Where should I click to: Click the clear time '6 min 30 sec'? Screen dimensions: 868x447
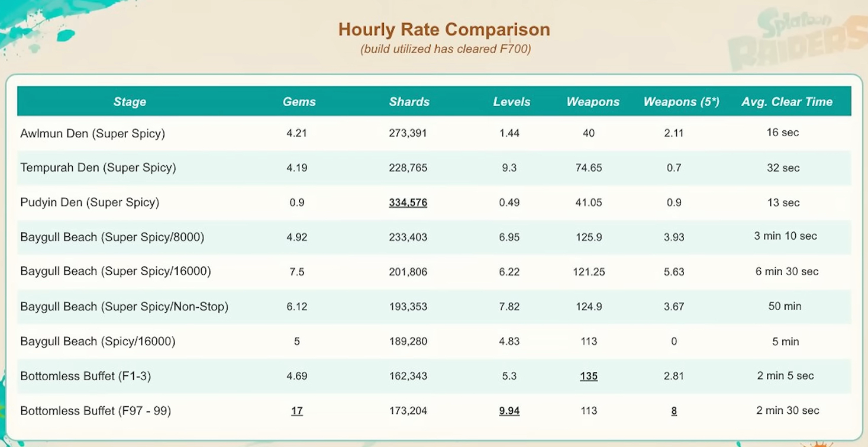pyautogui.click(x=786, y=272)
